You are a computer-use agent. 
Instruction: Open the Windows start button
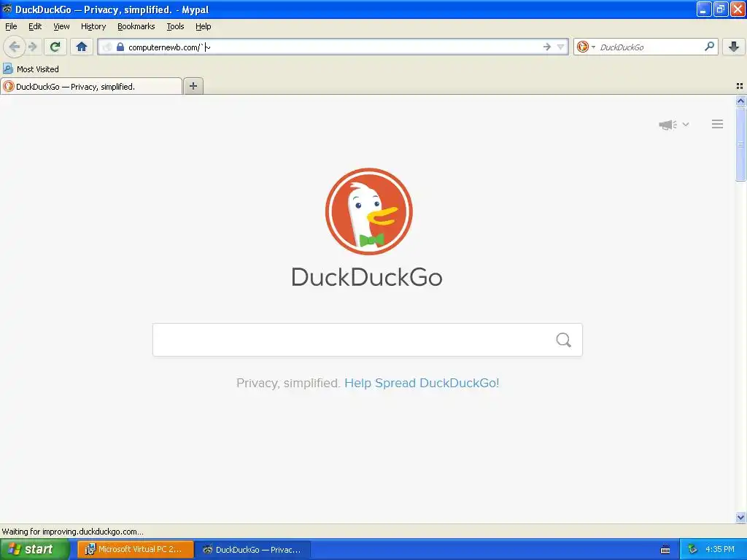pos(34,550)
